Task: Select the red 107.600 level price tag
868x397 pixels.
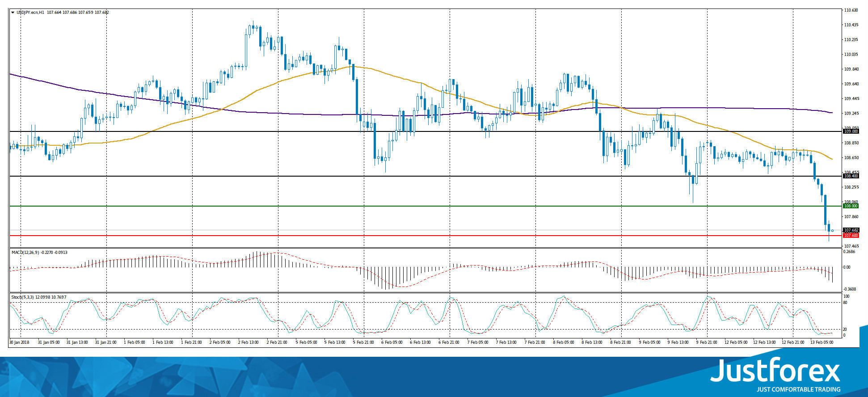Action: click(x=851, y=236)
